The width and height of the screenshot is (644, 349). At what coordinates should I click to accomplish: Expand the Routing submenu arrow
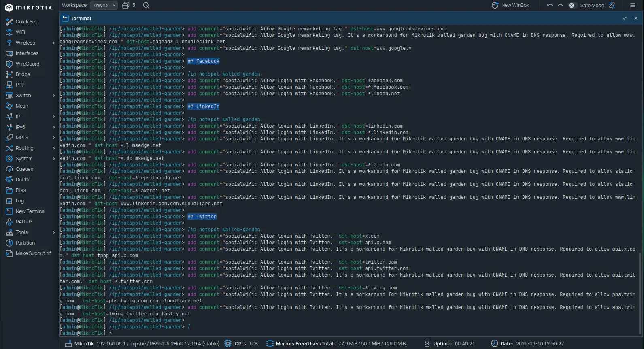pos(54,148)
